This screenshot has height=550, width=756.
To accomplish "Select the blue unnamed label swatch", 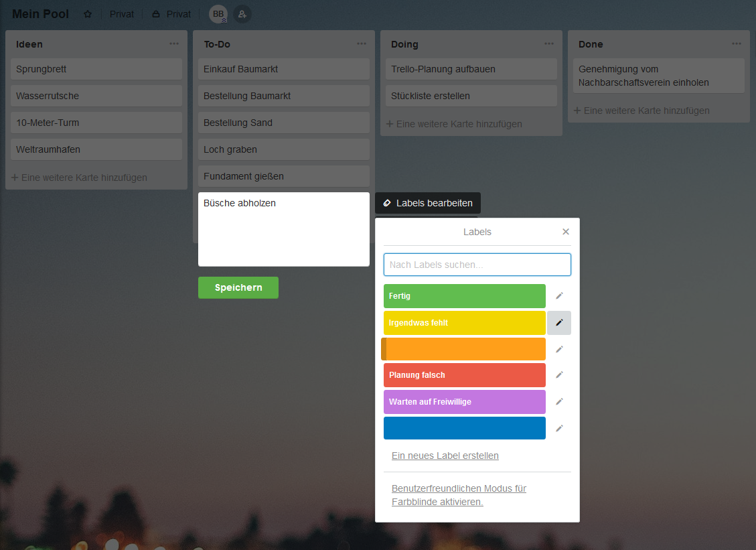I will pos(464,428).
